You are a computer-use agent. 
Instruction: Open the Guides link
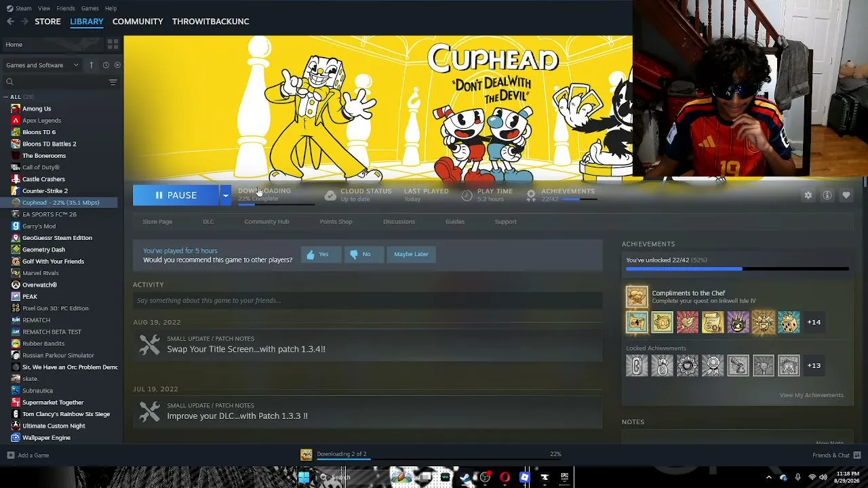[x=455, y=222]
